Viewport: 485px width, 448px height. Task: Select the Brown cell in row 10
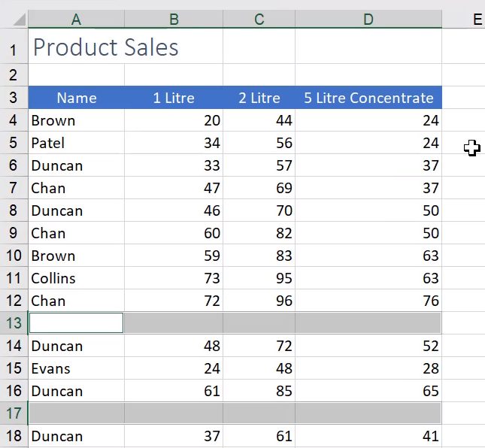77,256
